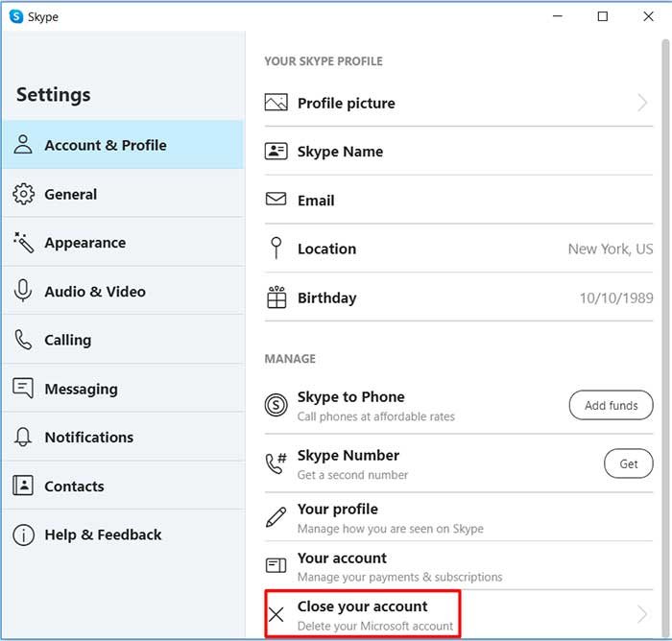This screenshot has height=641, width=672.
Task: Click the microphone icon beside Audio & Video
Action: (x=23, y=291)
